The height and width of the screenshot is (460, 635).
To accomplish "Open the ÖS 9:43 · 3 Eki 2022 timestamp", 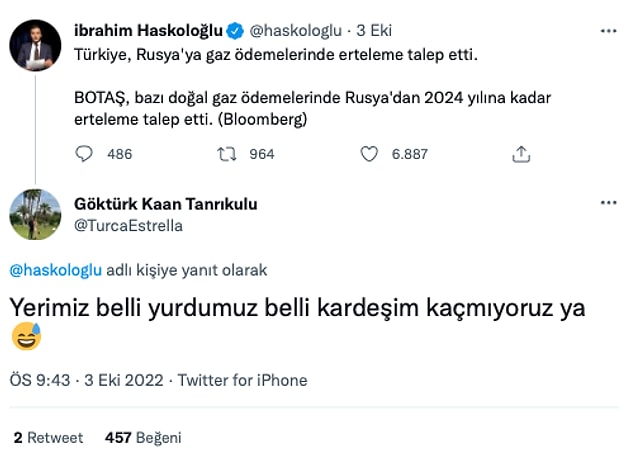I will pyautogui.click(x=87, y=380).
